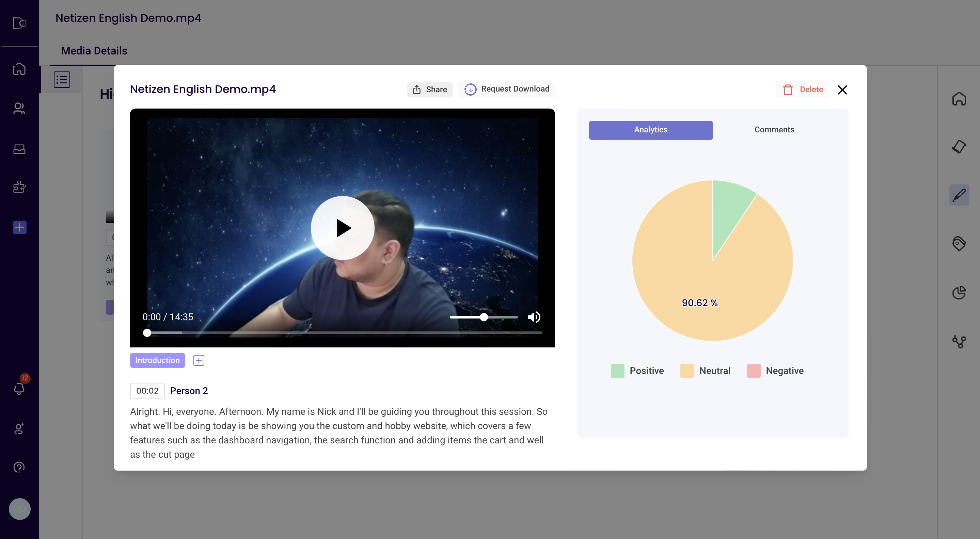Switch to the Comments tab
This screenshot has width=980, height=539.
tap(774, 130)
